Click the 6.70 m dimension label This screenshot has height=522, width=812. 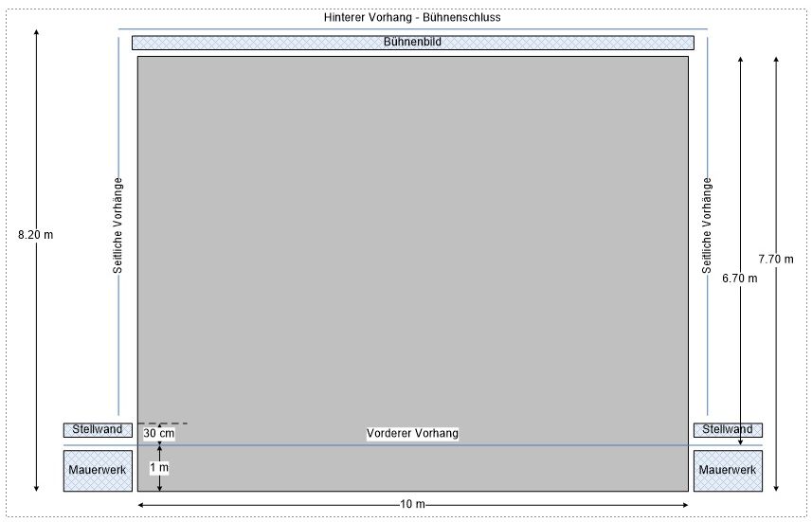(x=739, y=279)
